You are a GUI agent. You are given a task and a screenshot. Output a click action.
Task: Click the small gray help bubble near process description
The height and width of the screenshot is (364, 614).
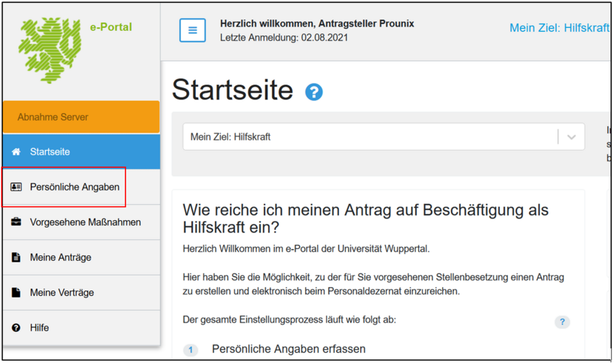click(562, 322)
